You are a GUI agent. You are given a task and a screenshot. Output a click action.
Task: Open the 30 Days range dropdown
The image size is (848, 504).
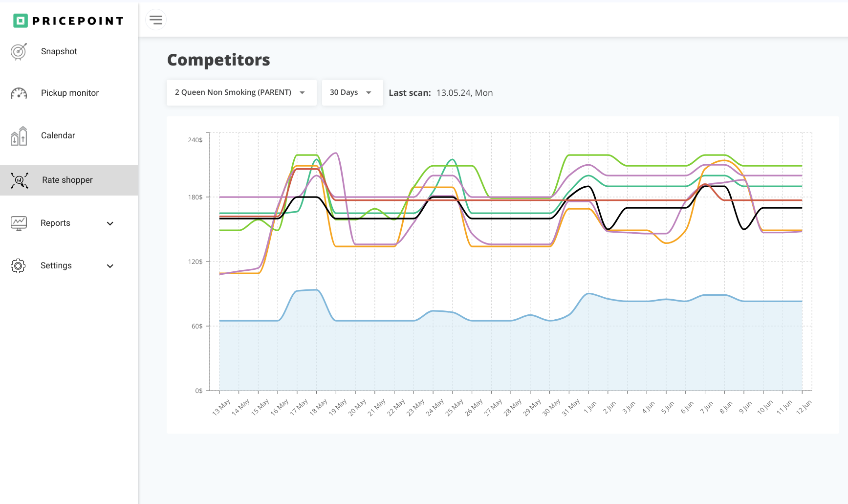(352, 92)
